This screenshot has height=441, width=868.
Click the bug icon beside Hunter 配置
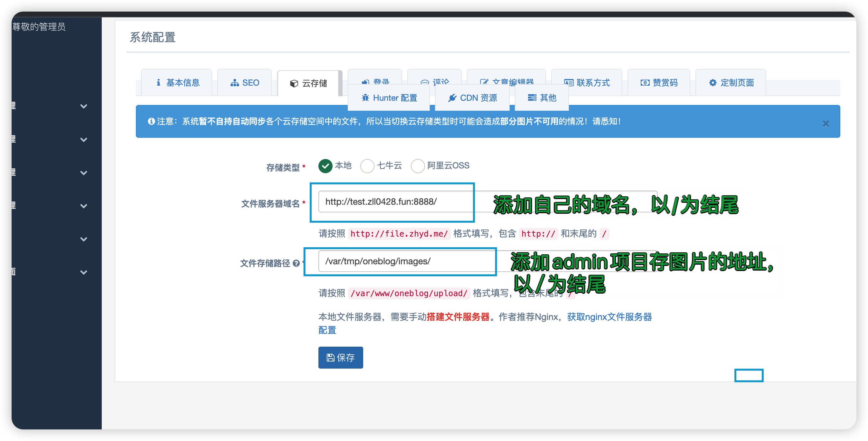click(x=365, y=98)
